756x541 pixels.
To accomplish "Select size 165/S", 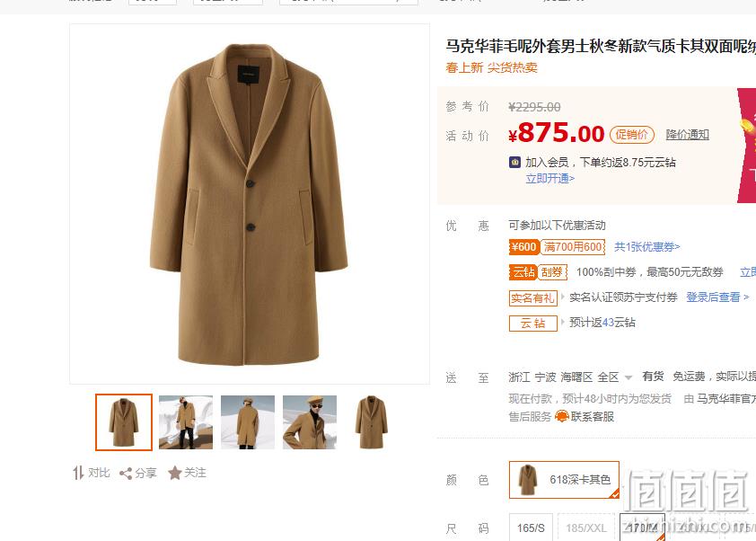I will [531, 528].
